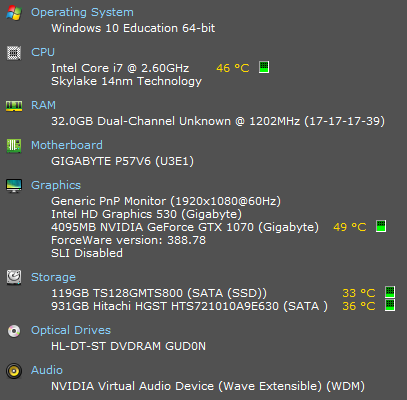Click the speaker Audio icon
The width and height of the screenshot is (407, 400).
click(14, 371)
